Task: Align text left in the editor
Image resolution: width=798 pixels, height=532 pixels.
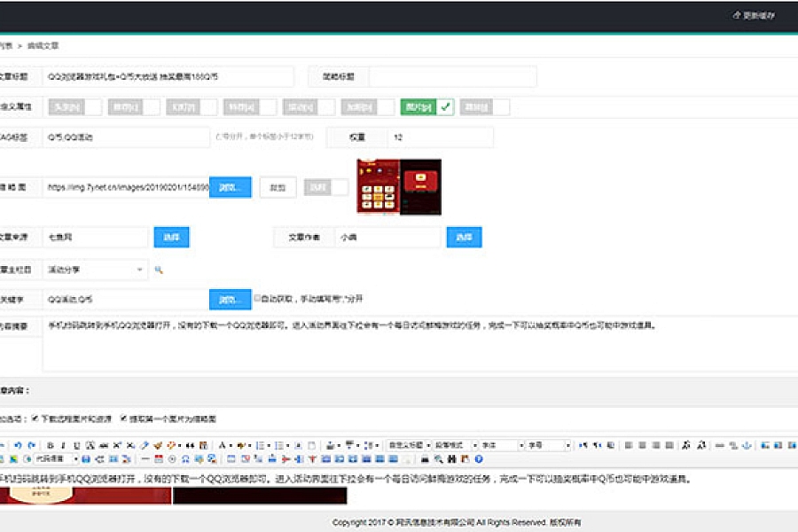Action: (629, 445)
